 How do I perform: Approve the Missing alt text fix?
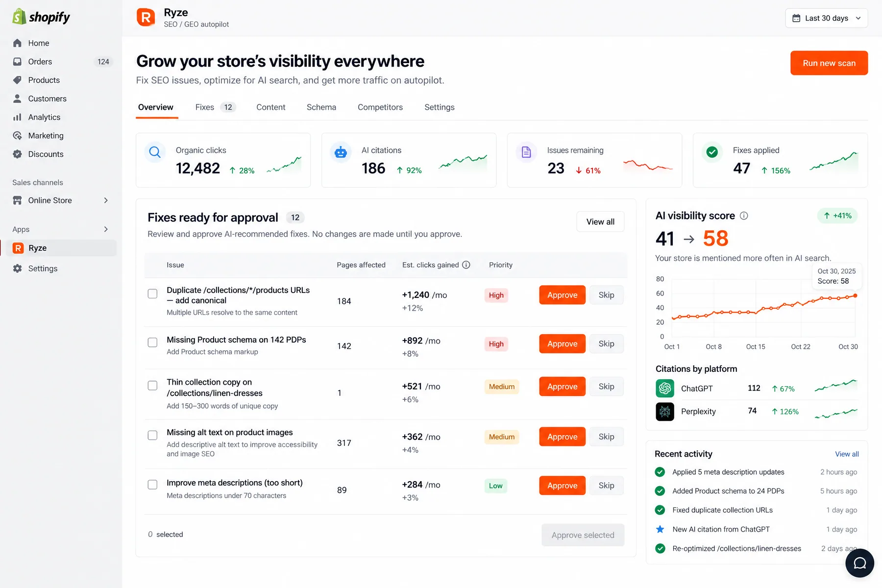562,437
